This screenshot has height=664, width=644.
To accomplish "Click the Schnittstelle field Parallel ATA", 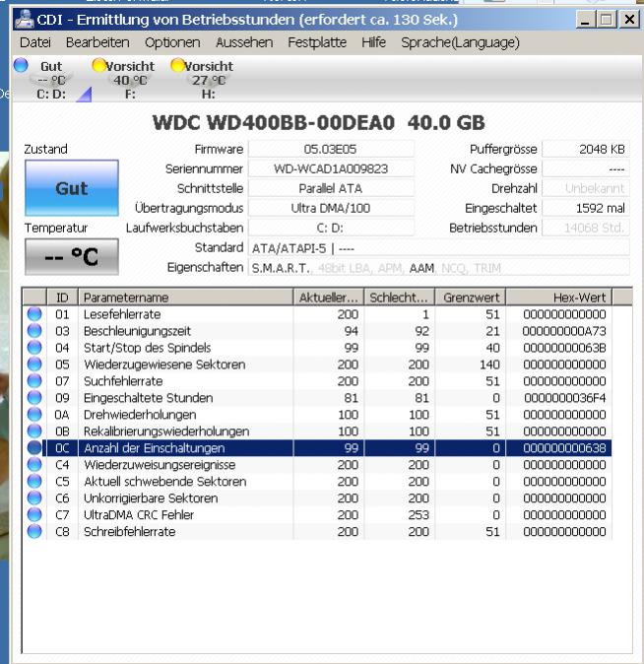I will 331,188.
